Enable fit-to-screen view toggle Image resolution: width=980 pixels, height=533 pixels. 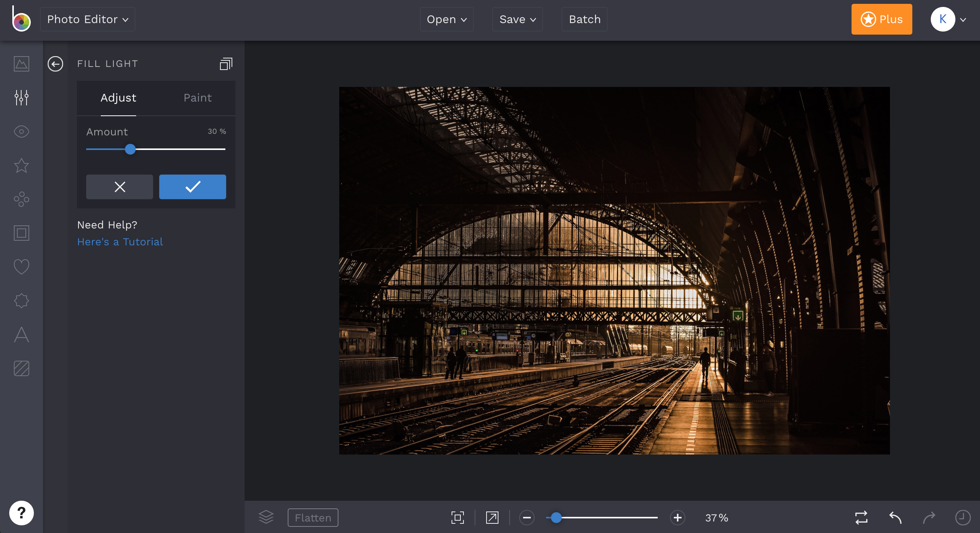[x=458, y=518]
